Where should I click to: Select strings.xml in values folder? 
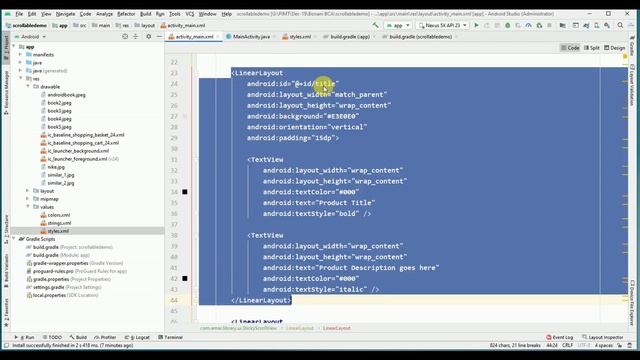[x=59, y=223]
